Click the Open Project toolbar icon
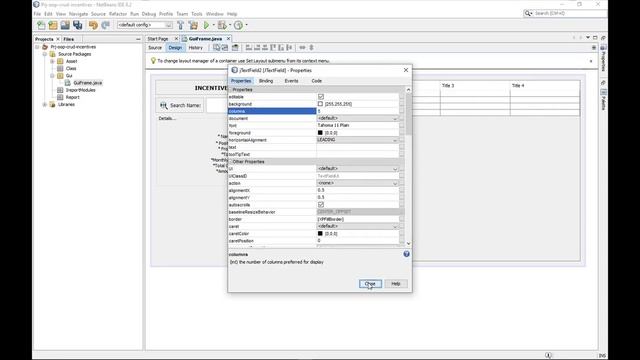This screenshot has width=640, height=360. [65, 25]
